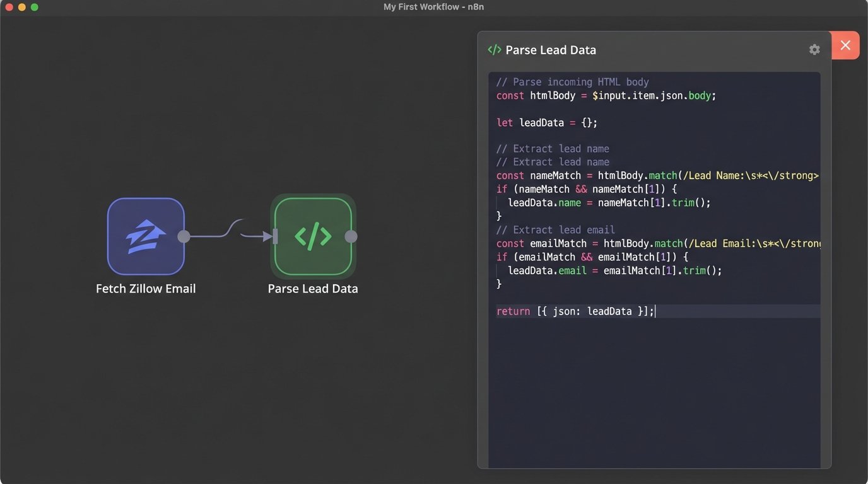868x484 pixels.
Task: Click the input connector on Parse Lead Data node
Action: [x=275, y=236]
